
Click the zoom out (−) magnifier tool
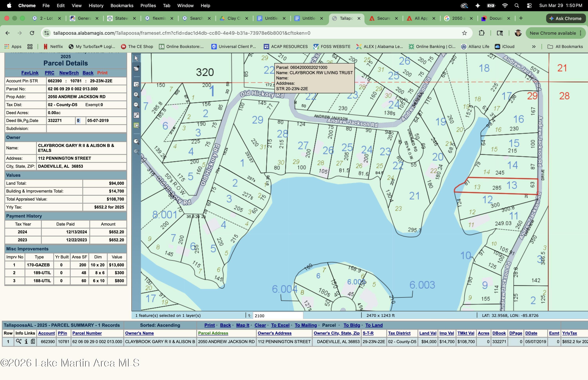(x=136, y=105)
